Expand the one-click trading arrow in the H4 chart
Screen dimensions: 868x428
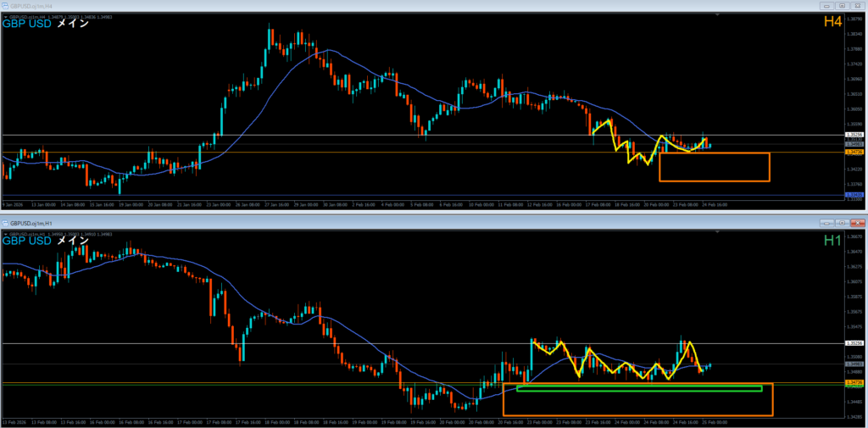click(6, 18)
